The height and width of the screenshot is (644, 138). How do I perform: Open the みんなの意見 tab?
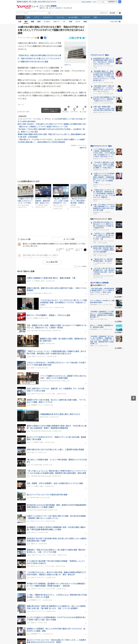point(73,17)
